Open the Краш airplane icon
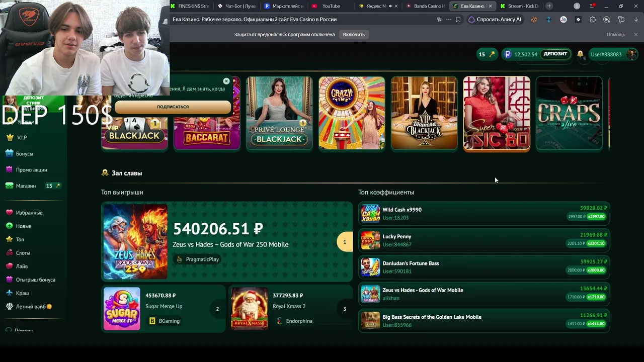This screenshot has width=644, height=362. pyautogui.click(x=10, y=293)
